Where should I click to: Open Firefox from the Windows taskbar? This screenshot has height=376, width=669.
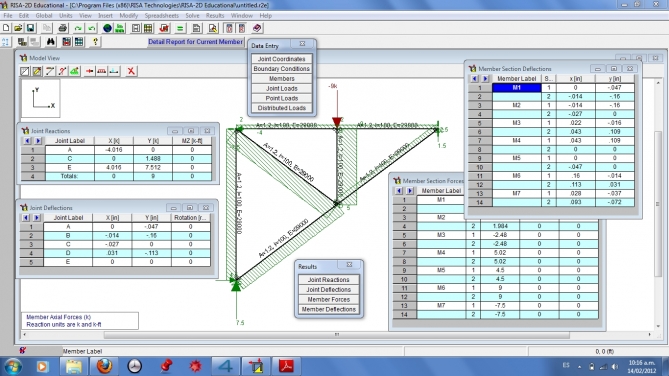click(104, 366)
